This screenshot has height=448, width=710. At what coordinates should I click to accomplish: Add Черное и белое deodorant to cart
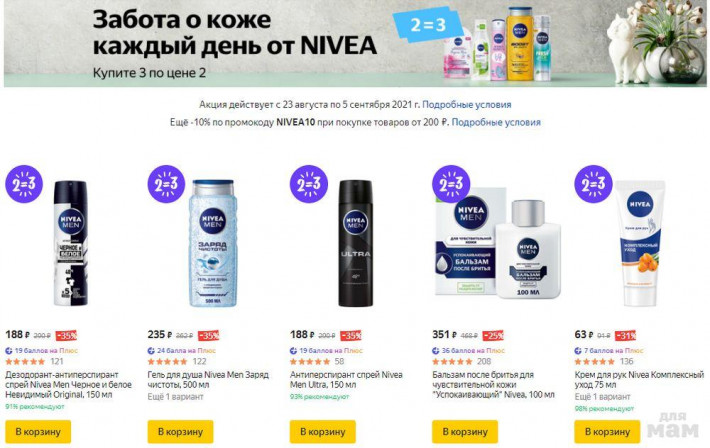[x=38, y=432]
